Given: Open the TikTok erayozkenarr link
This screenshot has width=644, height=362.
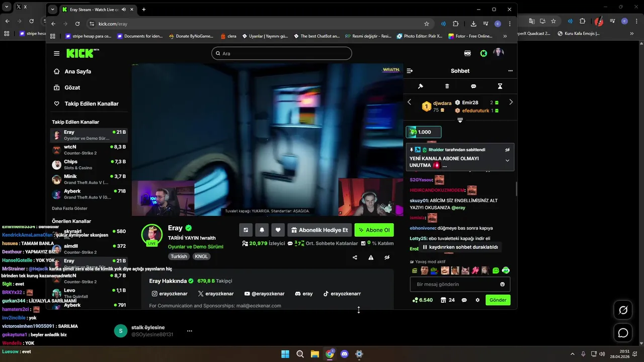Looking at the screenshot, I should point(342,294).
